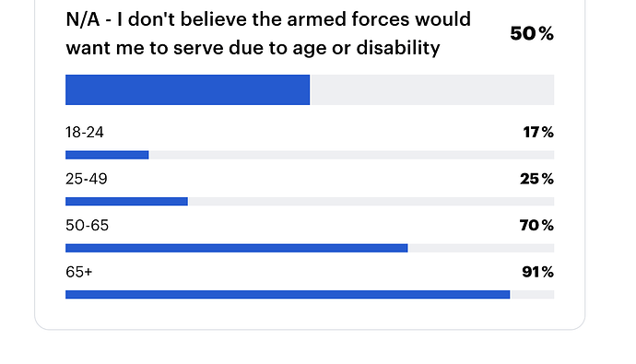The image size is (636, 364).
Task: Click the 'N/A - I don't believe' heading
Action: 268,34
